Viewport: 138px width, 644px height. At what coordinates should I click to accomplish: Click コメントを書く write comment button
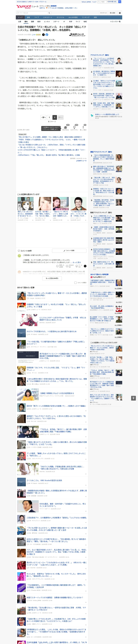coord(69,251)
